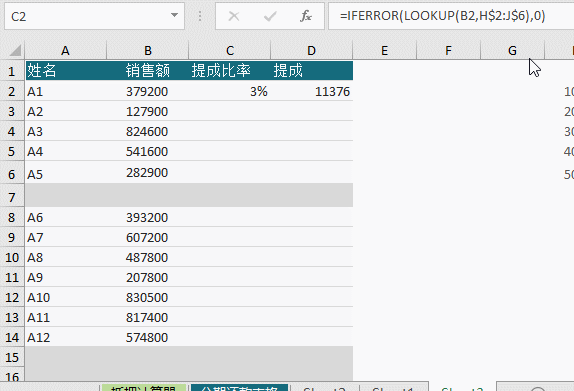Open the Name Box dropdown arrow
The height and width of the screenshot is (391, 574).
[x=175, y=15]
